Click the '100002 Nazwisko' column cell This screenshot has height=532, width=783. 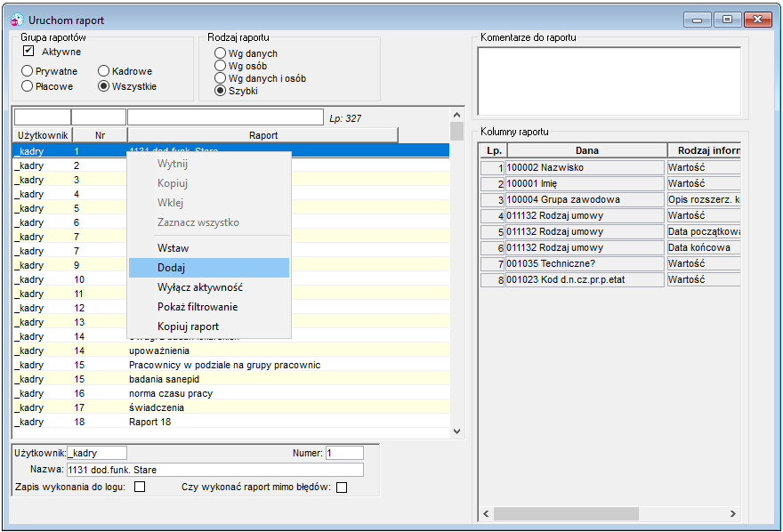585,167
